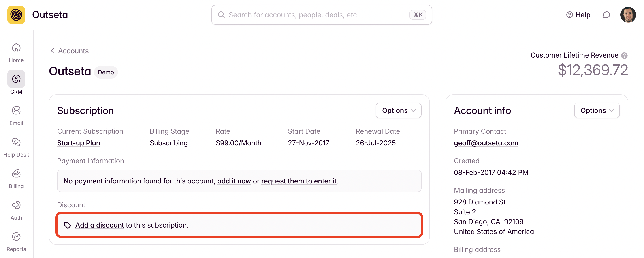Click the Help button in header
This screenshot has width=644, height=258.
pyautogui.click(x=578, y=15)
